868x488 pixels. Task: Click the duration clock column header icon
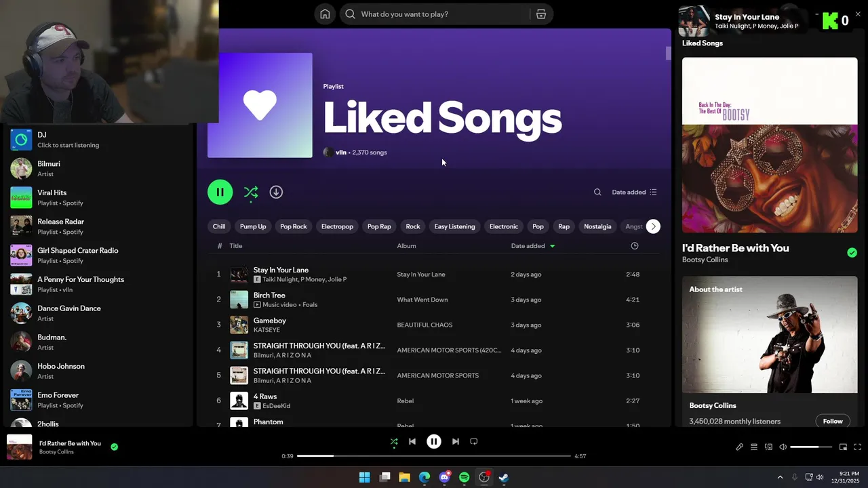coord(635,246)
